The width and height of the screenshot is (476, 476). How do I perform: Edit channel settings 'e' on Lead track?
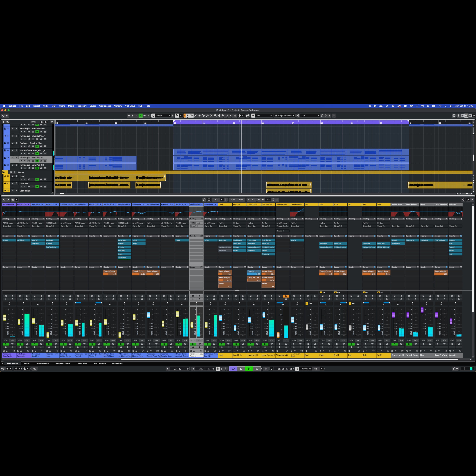click(x=29, y=179)
